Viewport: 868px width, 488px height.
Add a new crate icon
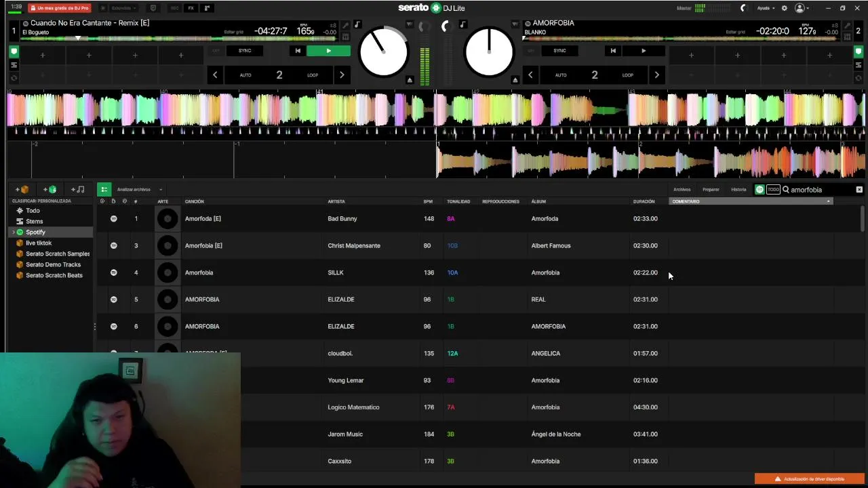22,190
